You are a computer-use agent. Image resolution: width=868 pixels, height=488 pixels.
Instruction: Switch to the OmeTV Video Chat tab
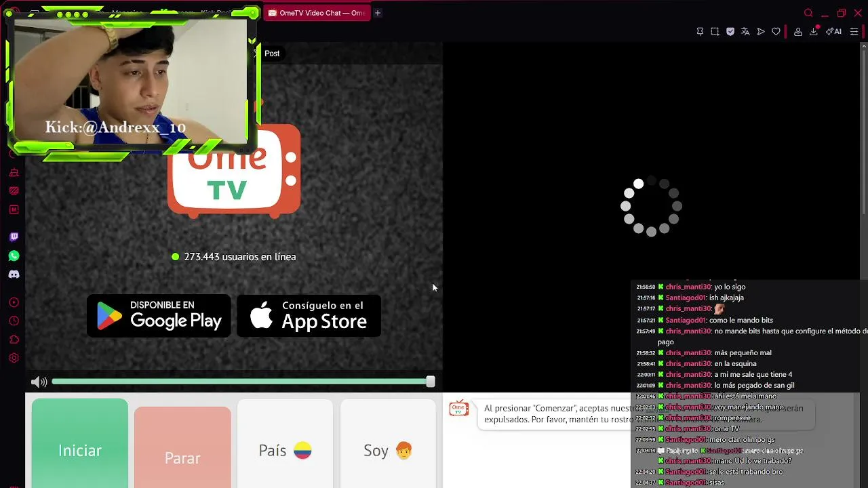(317, 13)
